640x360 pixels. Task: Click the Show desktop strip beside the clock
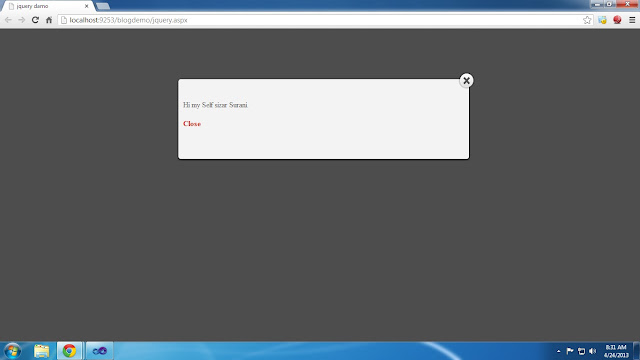click(636, 351)
